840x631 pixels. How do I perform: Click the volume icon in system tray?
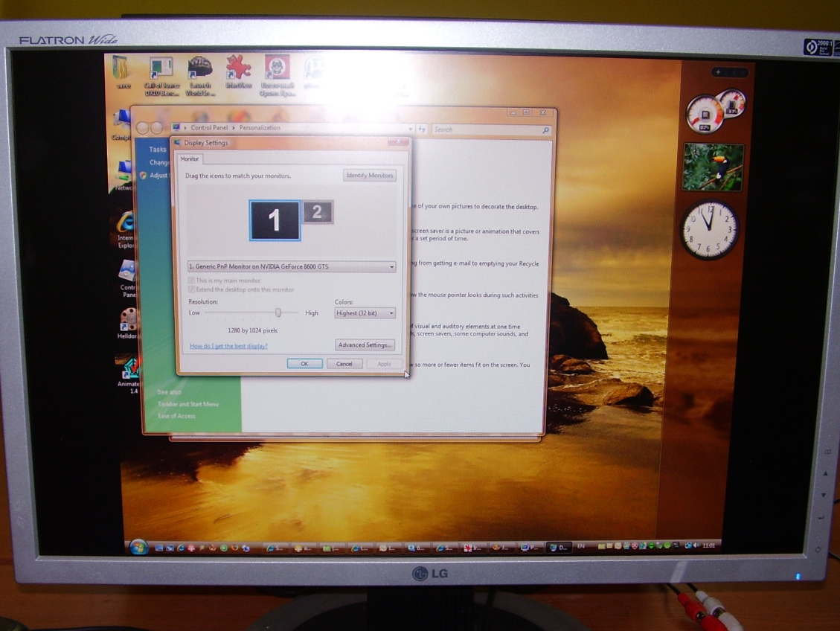point(696,545)
